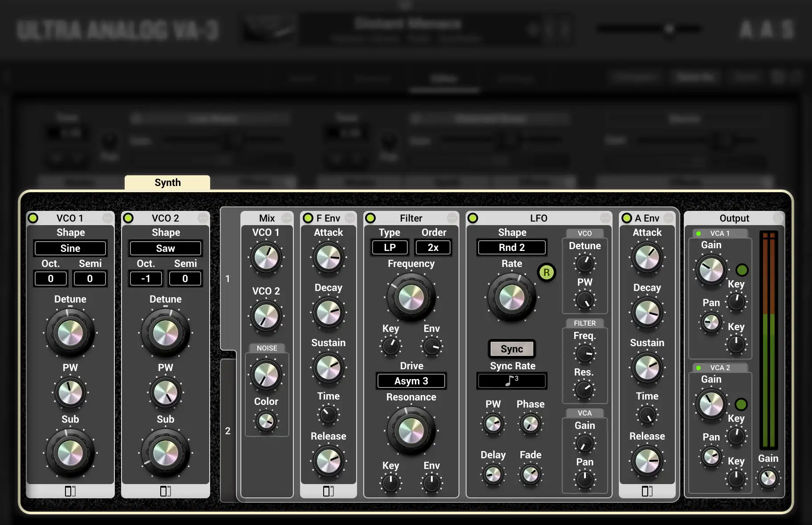Open the LFO Sync Rate note selector
Screen dimensions: 812x525
(x=512, y=381)
